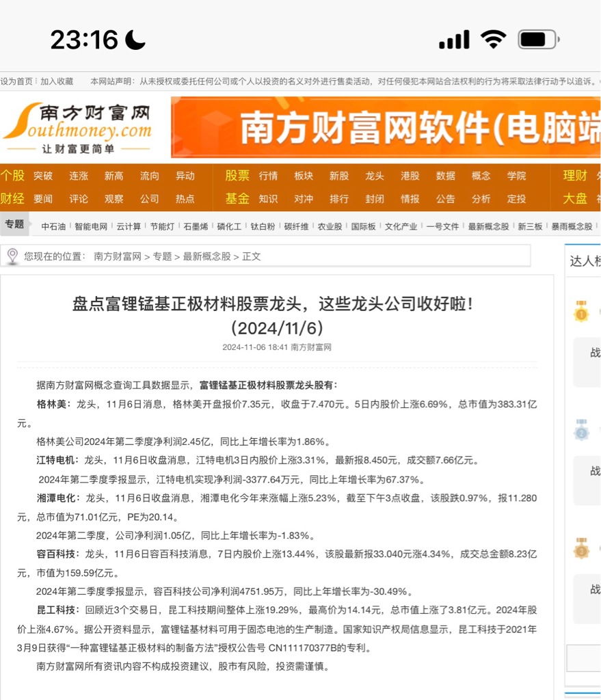This screenshot has width=601, height=700.
Task: Open the 国际板 topic link
Action: pyautogui.click(x=364, y=227)
